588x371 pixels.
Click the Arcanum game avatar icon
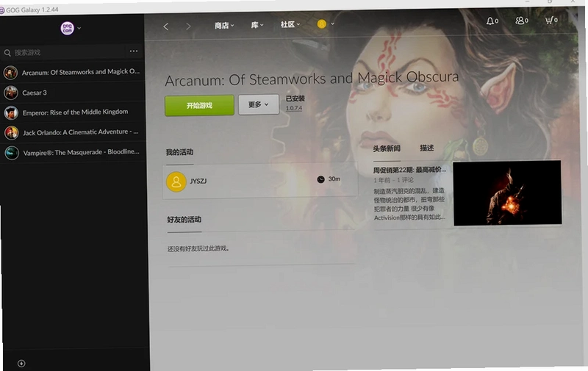point(10,72)
